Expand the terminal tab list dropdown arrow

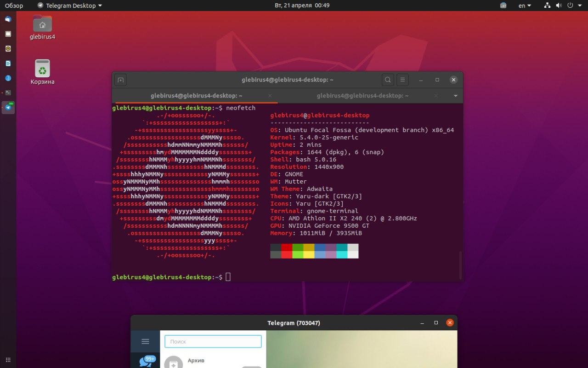[x=456, y=96]
